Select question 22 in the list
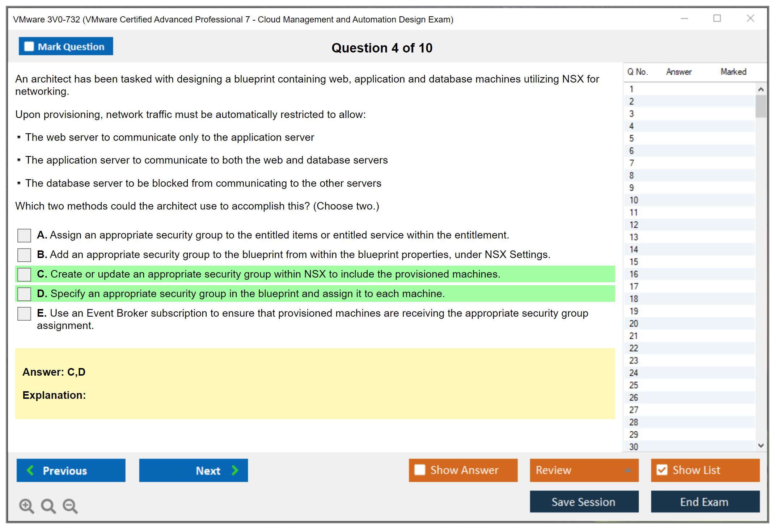This screenshot has height=532, width=778. (x=634, y=348)
